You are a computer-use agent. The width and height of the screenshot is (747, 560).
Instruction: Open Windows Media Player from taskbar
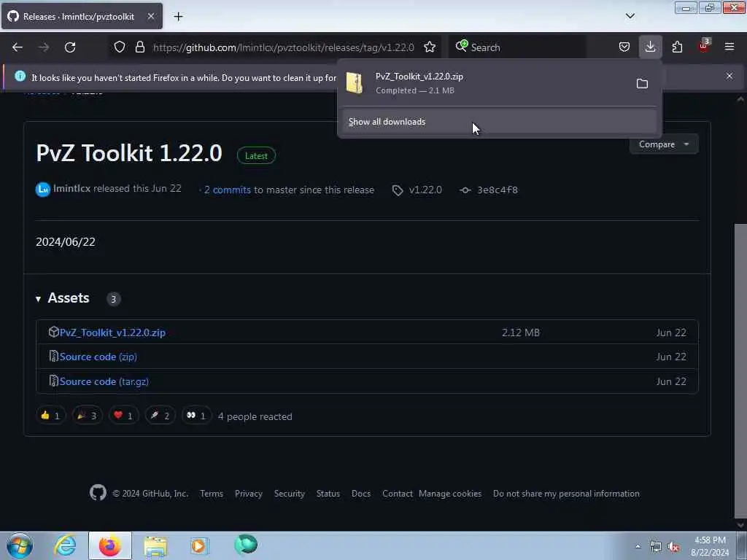coord(200,545)
